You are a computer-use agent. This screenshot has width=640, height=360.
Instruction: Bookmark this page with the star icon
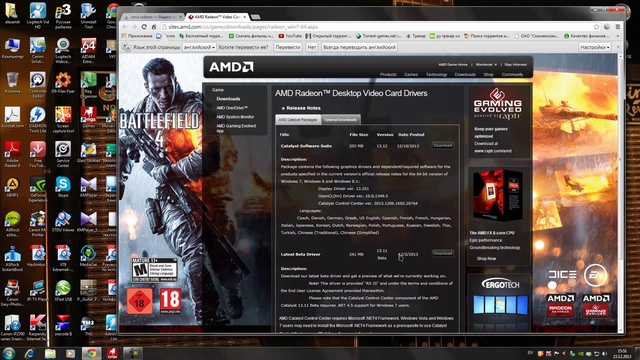(596, 27)
